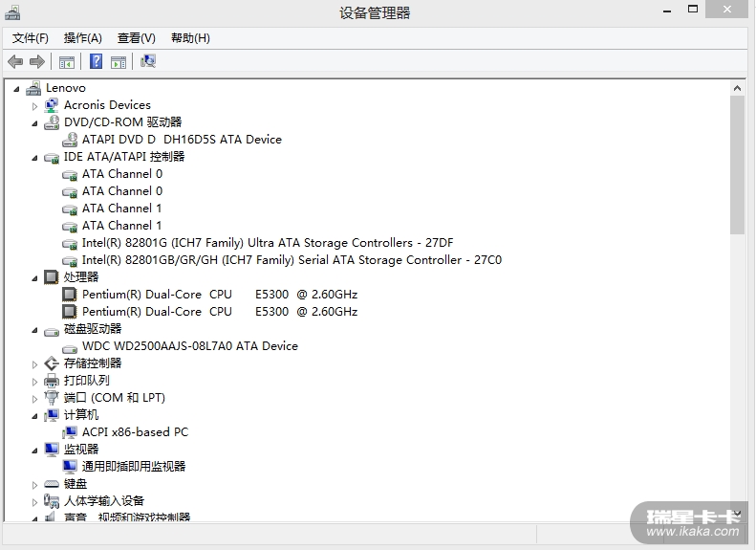Collapse the DVD/CD-ROM 驱动器 node

(34, 123)
